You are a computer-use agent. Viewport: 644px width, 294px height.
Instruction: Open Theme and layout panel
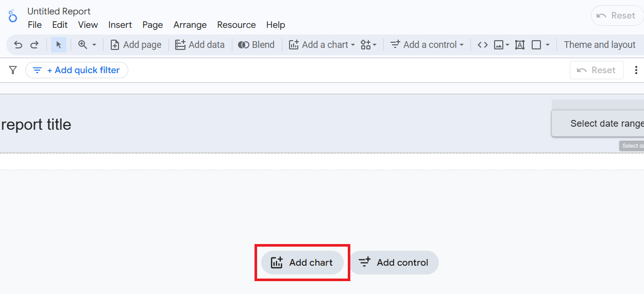600,45
